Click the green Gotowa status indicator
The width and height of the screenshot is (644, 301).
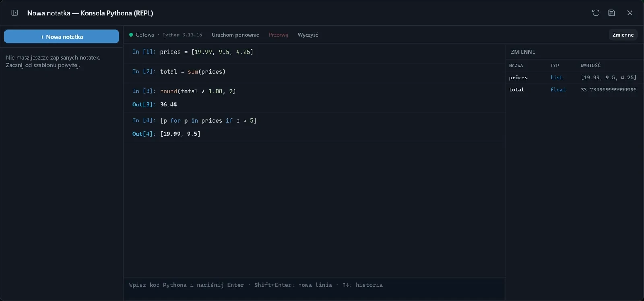tap(141, 35)
